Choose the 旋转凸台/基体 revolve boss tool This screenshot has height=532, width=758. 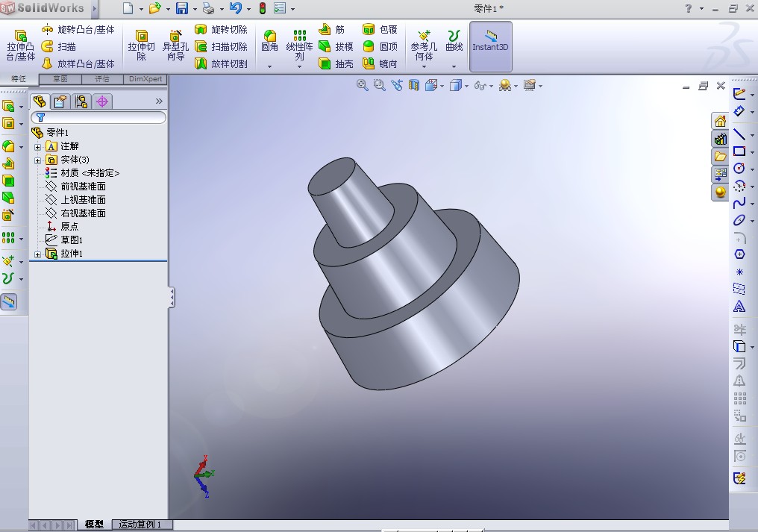(x=78, y=30)
